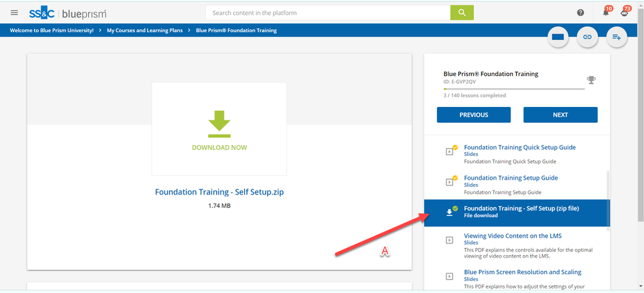
Task: Click the green search magnifier button
Action: pyautogui.click(x=462, y=13)
